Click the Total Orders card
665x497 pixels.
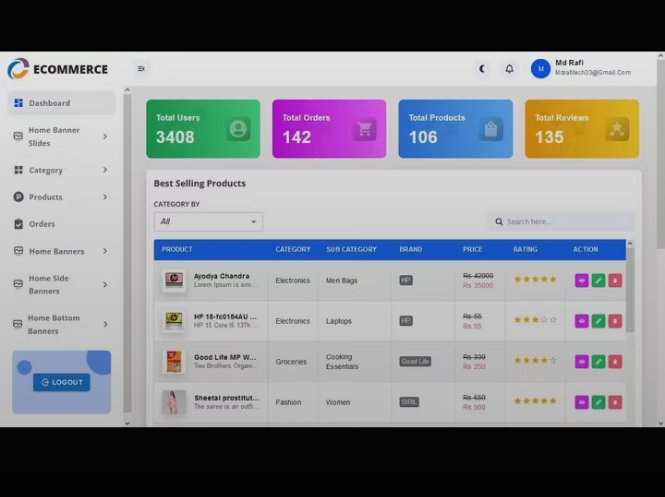click(x=329, y=129)
